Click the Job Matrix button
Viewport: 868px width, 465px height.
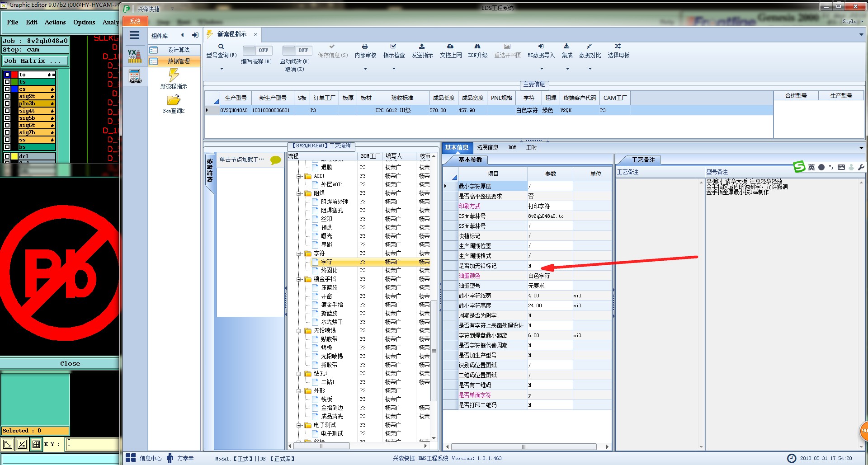pos(35,61)
